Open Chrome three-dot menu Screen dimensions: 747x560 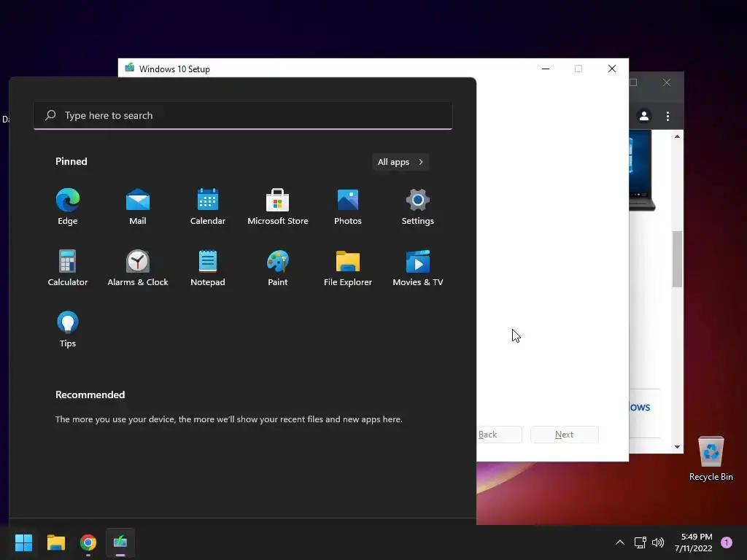[668, 116]
